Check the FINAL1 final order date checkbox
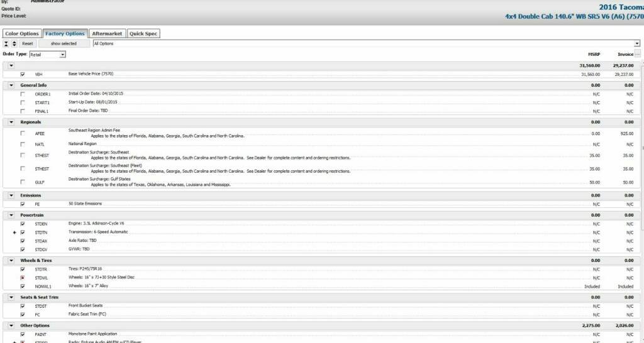 pos(23,111)
